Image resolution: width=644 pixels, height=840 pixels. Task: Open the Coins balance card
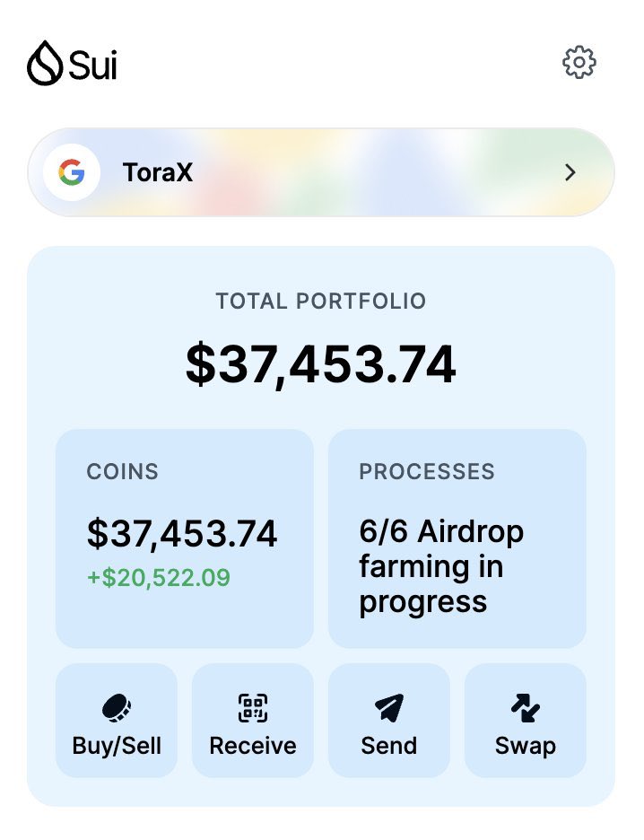(x=185, y=538)
